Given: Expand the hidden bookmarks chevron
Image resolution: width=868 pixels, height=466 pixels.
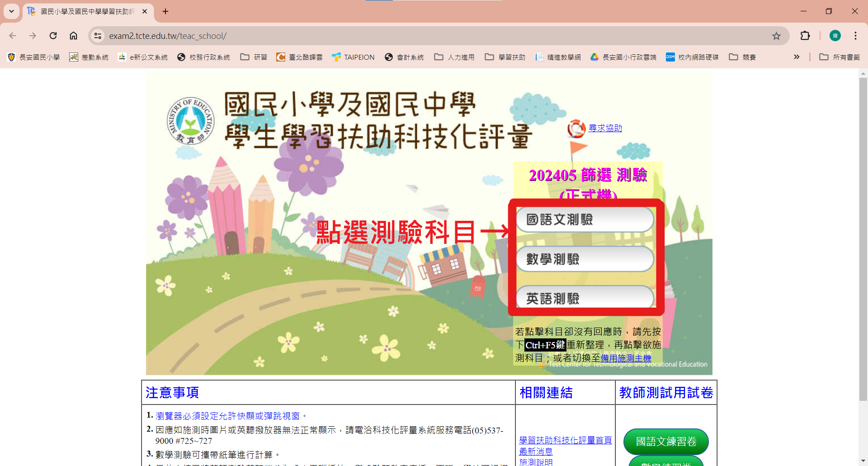Looking at the screenshot, I should 797,57.
